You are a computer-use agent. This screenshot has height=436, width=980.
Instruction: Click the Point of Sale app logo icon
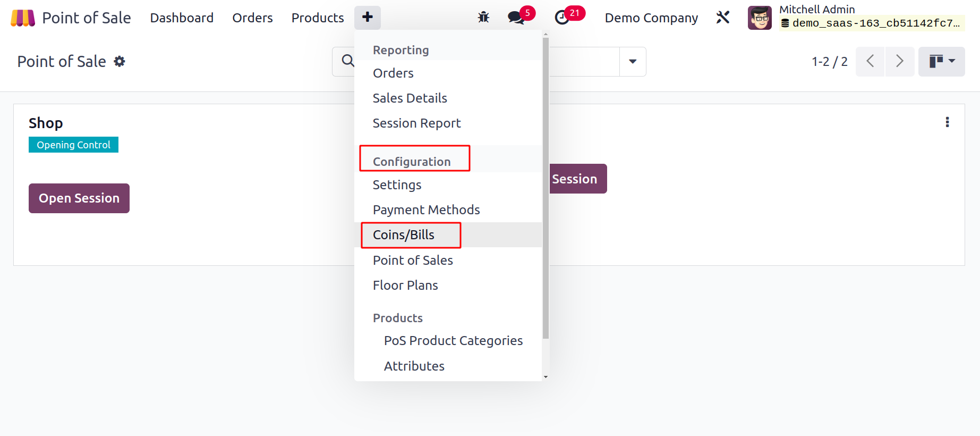tap(22, 18)
